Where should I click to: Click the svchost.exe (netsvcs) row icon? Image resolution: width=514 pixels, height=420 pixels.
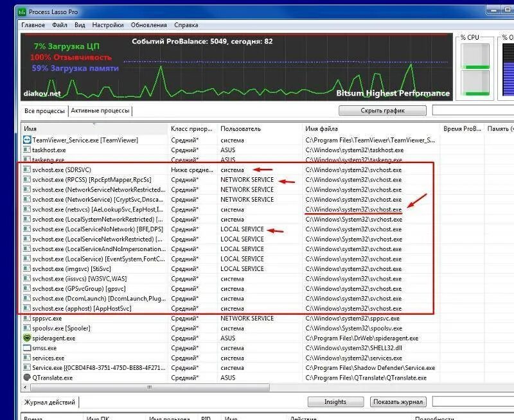coord(27,209)
